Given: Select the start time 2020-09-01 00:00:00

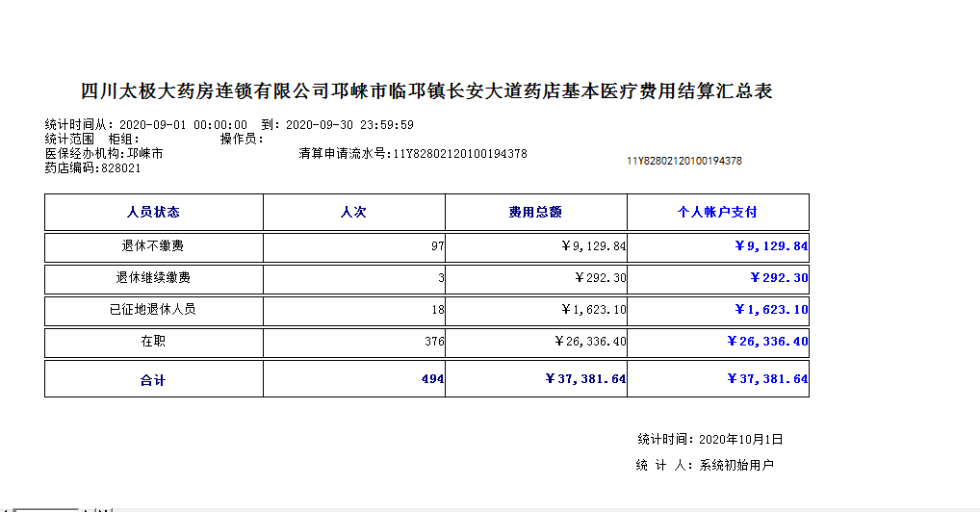Looking at the screenshot, I should 183,125.
